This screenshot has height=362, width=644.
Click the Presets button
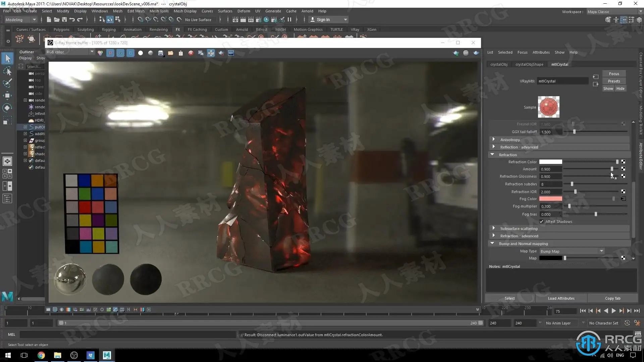[x=614, y=81]
